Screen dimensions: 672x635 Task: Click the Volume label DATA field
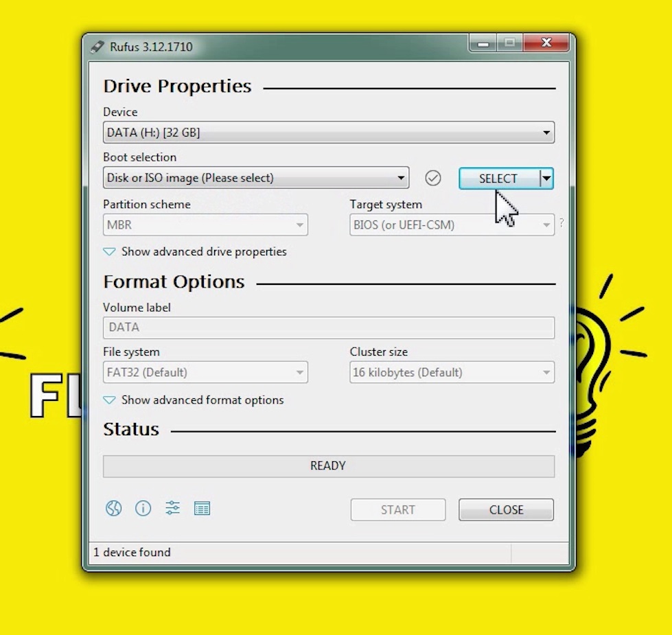pos(329,327)
